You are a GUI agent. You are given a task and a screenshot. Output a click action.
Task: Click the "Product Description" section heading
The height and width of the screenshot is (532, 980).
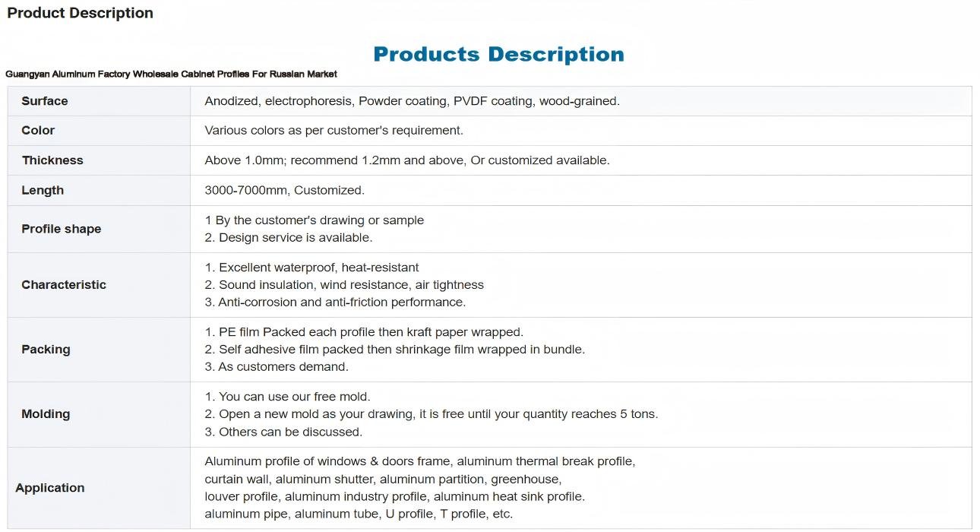click(80, 13)
